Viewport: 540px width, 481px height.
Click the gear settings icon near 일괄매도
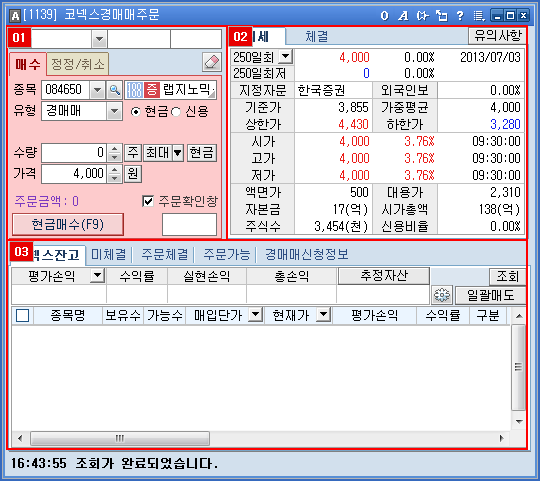[x=442, y=295]
